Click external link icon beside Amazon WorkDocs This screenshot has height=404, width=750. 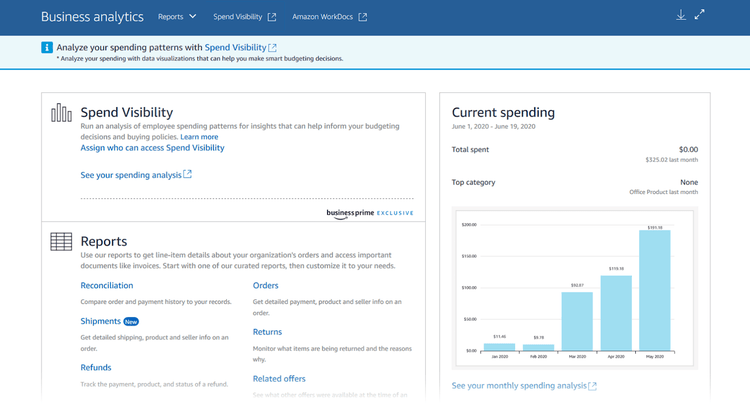[x=363, y=17]
